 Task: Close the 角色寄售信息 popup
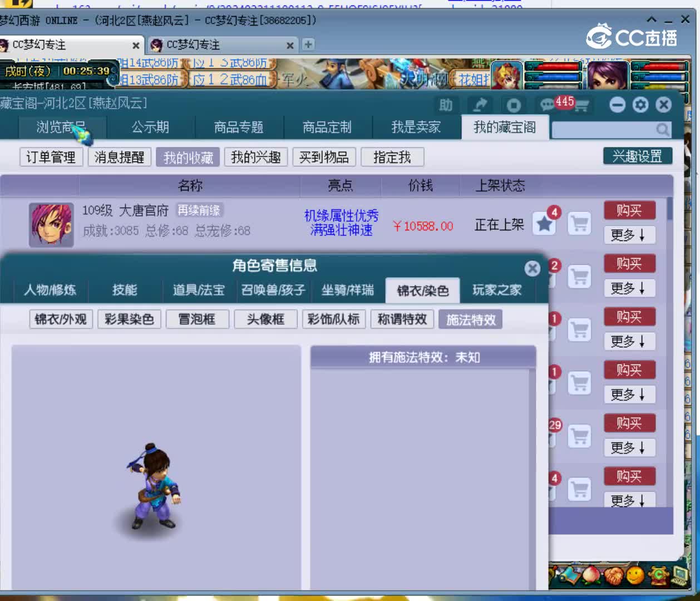[x=532, y=269]
